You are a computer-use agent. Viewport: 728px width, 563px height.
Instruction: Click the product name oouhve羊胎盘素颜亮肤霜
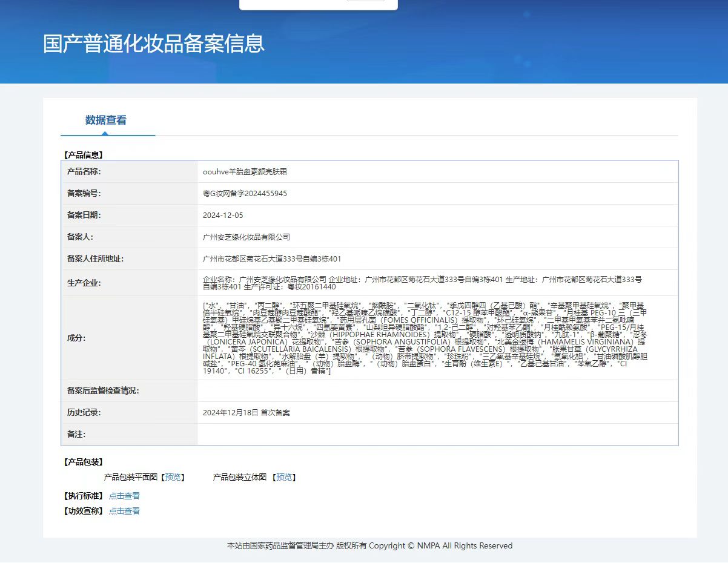pyautogui.click(x=245, y=172)
